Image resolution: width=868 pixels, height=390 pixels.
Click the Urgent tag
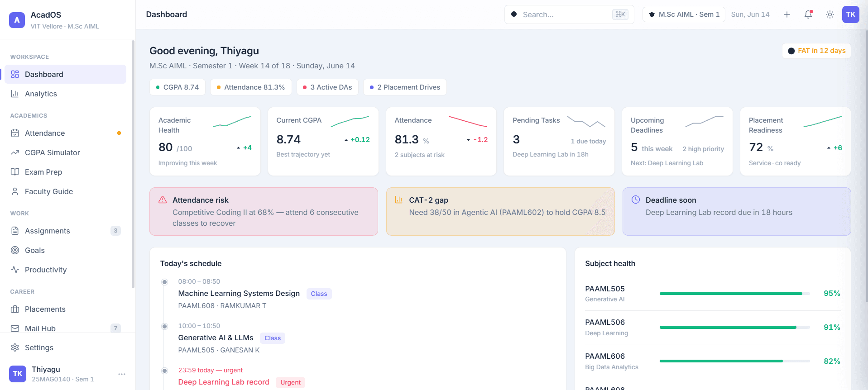(290, 382)
